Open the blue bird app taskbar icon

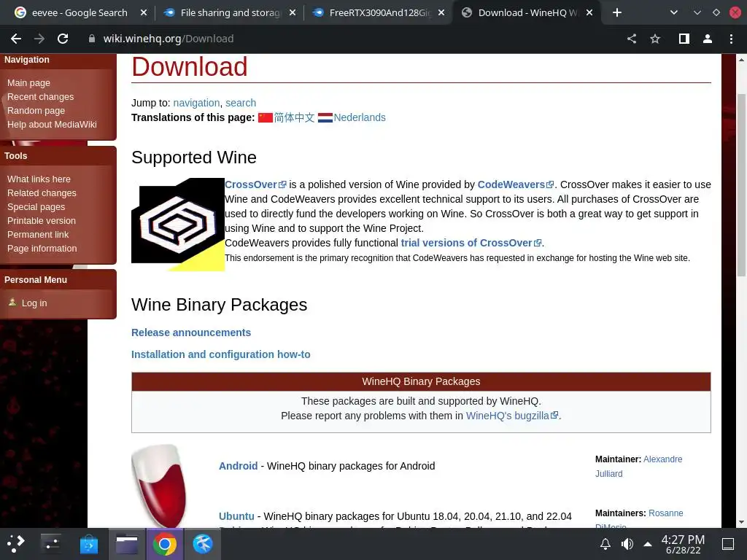pyautogui.click(x=203, y=544)
